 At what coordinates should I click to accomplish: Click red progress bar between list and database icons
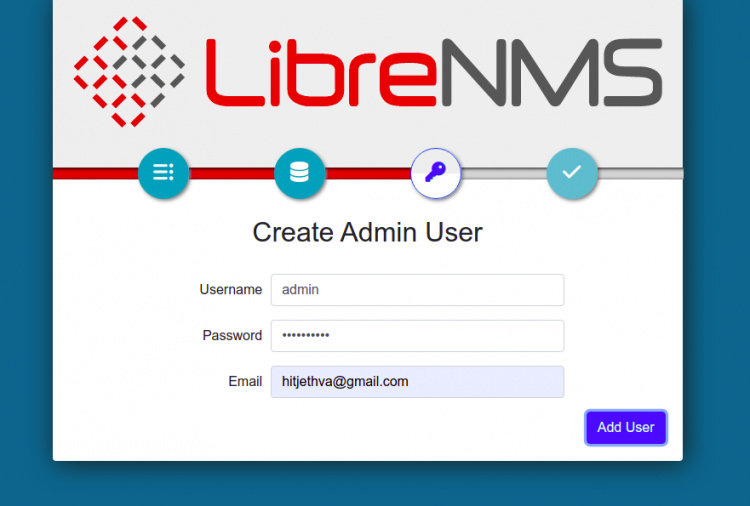[x=231, y=173]
